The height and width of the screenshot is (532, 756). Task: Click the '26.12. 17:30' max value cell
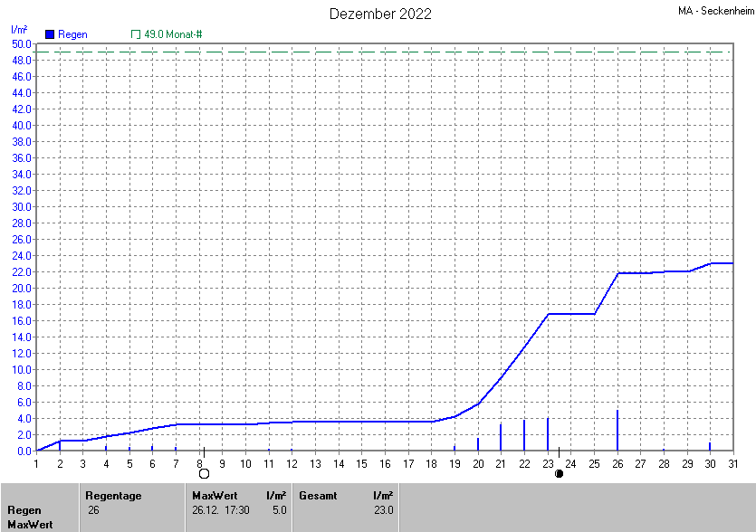(x=222, y=510)
